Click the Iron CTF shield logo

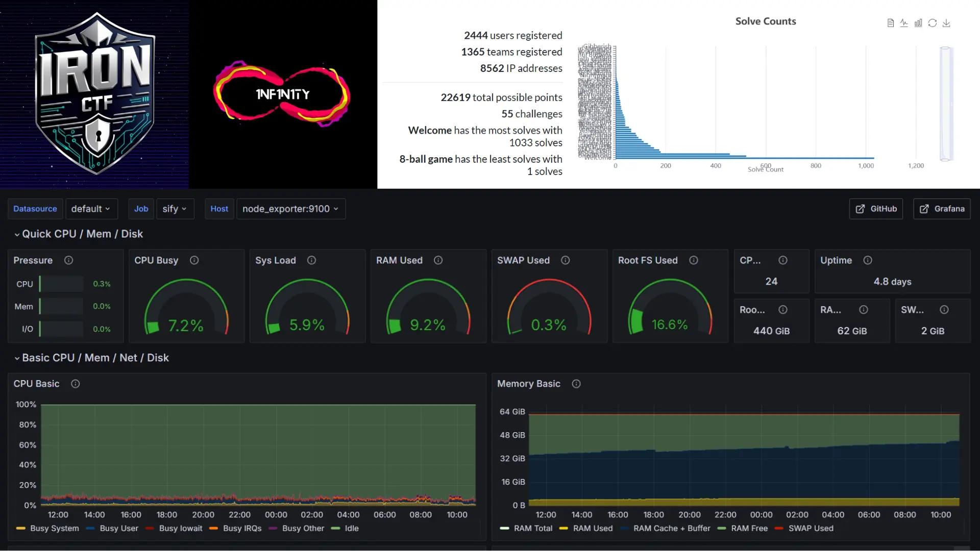(95, 94)
